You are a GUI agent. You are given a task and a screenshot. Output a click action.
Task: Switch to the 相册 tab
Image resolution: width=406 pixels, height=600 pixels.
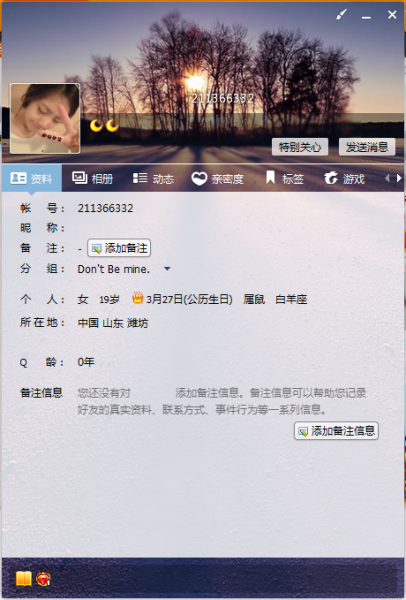[92, 178]
